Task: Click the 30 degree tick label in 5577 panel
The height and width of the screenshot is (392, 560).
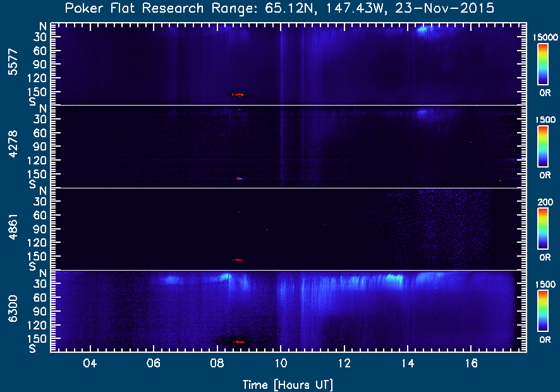Action: point(40,37)
